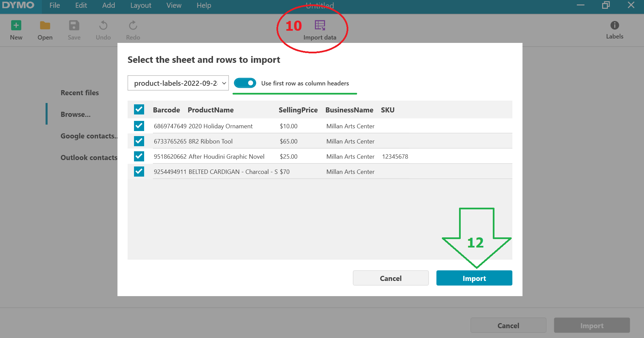The image size is (644, 338).
Task: Open the File menu
Action: 54,5
